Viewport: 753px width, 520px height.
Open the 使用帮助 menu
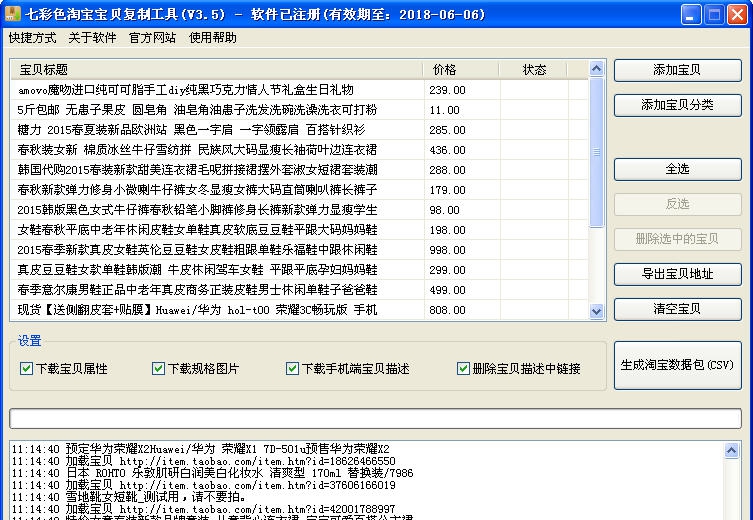(x=213, y=37)
